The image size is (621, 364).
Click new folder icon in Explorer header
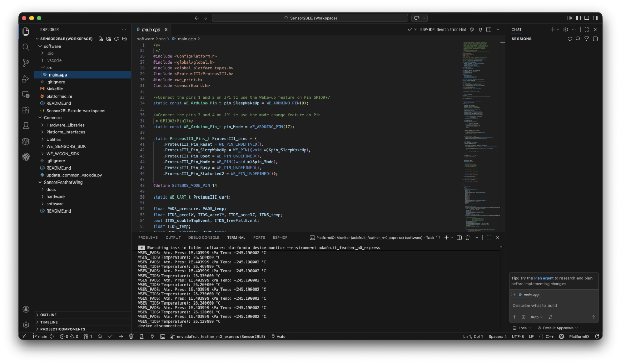point(109,39)
